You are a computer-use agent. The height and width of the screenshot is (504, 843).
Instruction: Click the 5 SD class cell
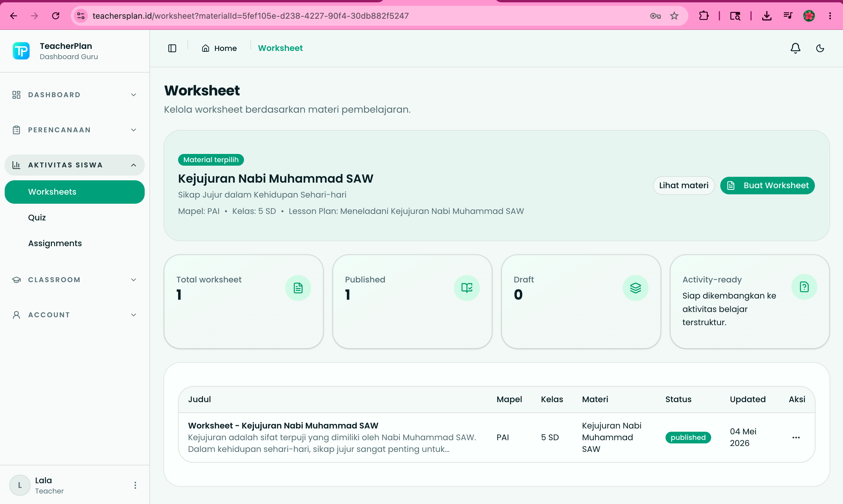click(x=550, y=438)
